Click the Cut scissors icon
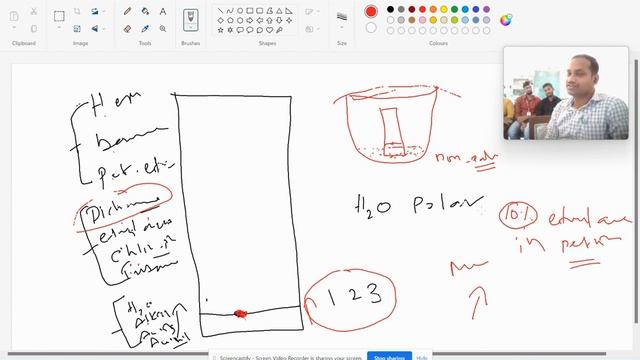The height and width of the screenshot is (360, 640). 34,11
